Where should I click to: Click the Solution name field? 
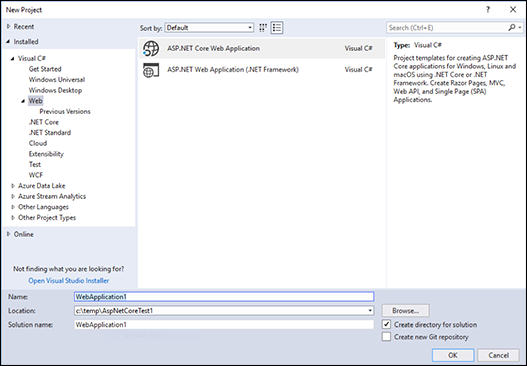224,325
